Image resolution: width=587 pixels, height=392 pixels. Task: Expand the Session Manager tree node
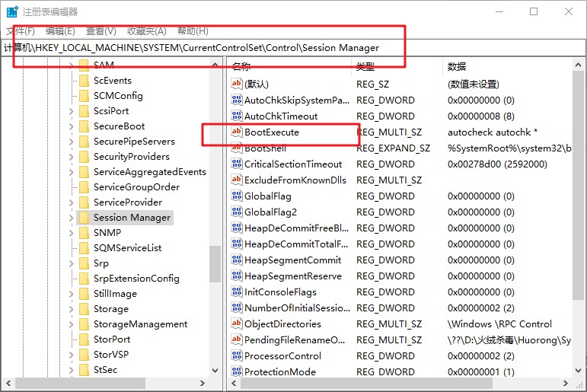click(71, 218)
